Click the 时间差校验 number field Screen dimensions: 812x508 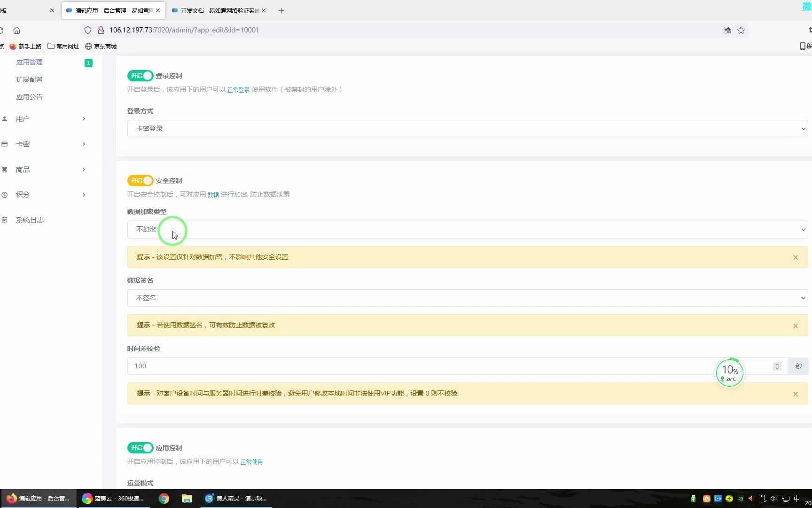458,366
